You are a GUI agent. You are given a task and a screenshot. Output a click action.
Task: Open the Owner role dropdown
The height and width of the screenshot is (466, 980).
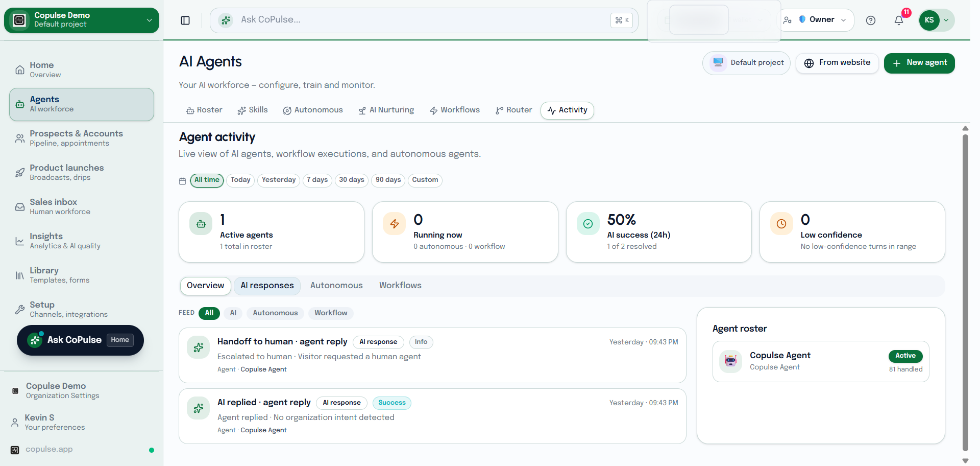tap(817, 20)
